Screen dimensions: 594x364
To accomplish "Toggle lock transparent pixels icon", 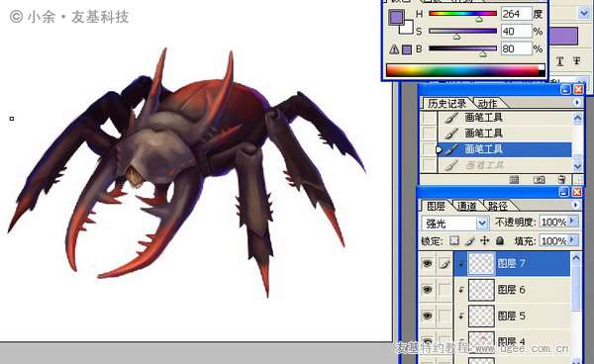I will [x=453, y=240].
